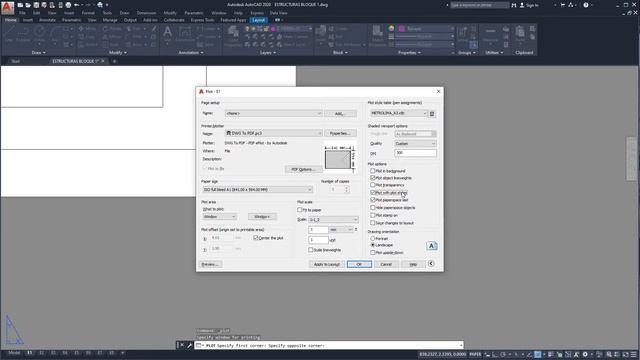Click the command line customize wrench icon
This screenshot has width=640, height=360.
point(189,345)
